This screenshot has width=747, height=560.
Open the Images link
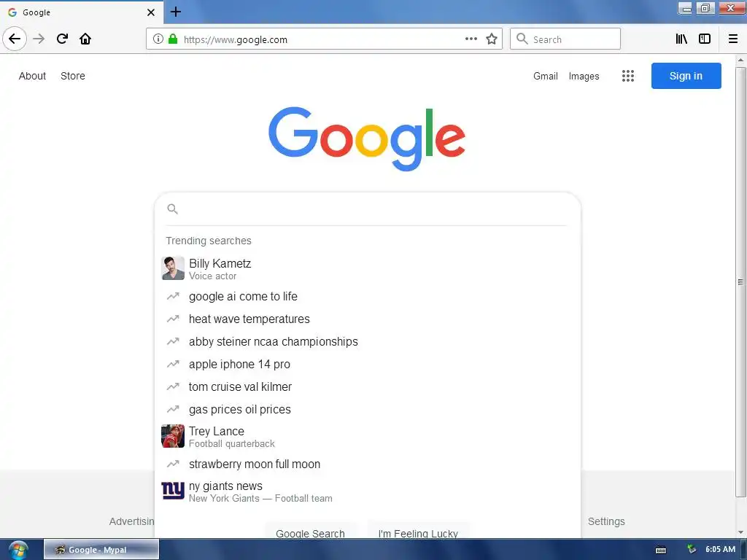point(584,76)
